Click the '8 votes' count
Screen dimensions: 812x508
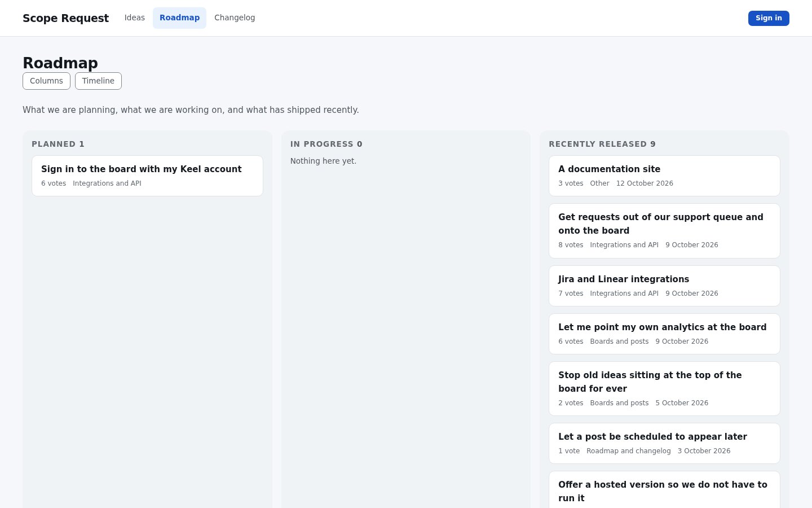click(571, 245)
